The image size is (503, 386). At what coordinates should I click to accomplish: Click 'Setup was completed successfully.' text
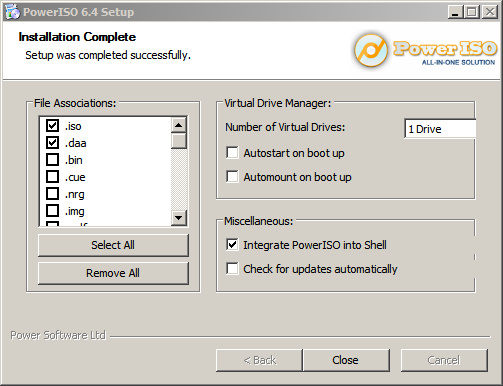pyautogui.click(x=108, y=55)
